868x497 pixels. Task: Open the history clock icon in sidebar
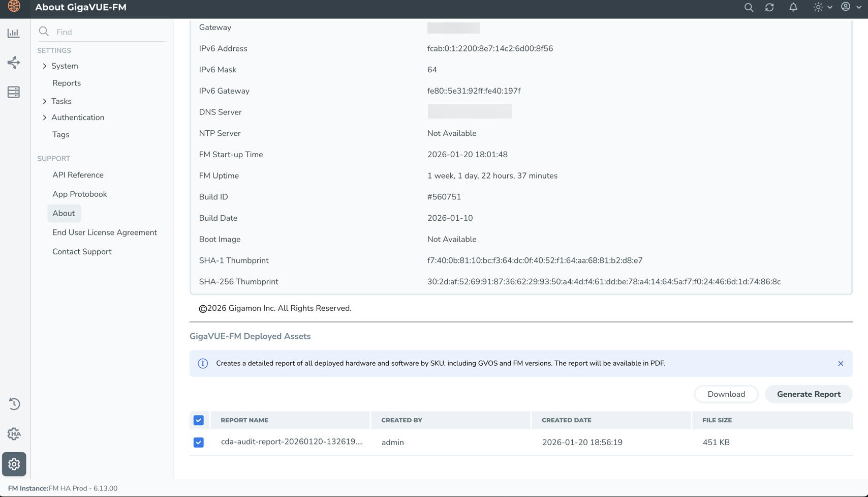point(14,404)
